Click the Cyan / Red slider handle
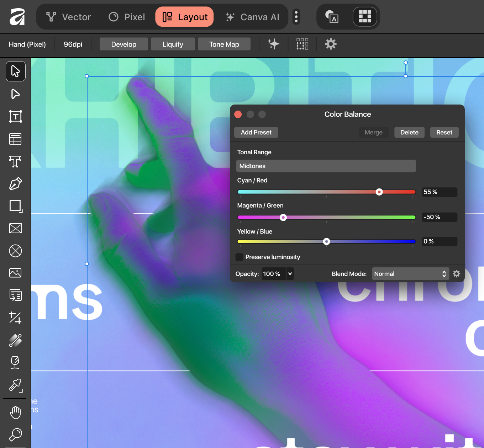Viewport: 484px width, 448px height. 379,192
